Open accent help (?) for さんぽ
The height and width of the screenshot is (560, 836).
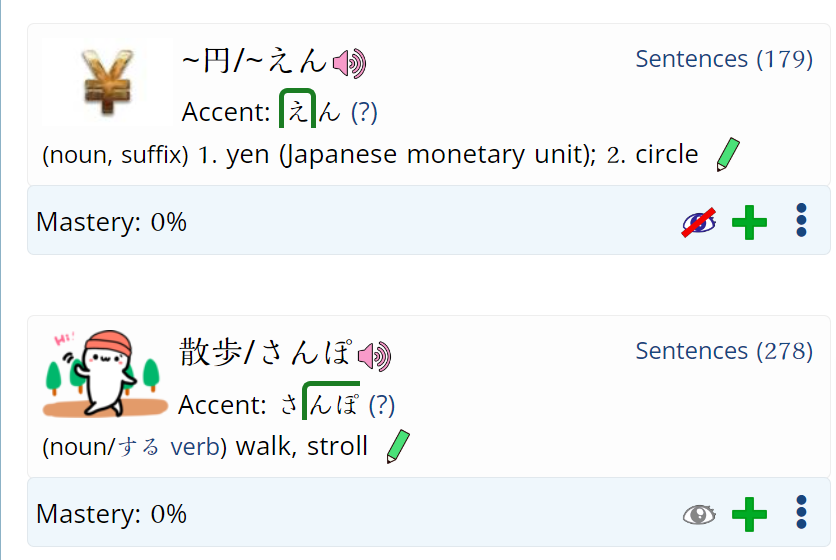click(x=382, y=405)
